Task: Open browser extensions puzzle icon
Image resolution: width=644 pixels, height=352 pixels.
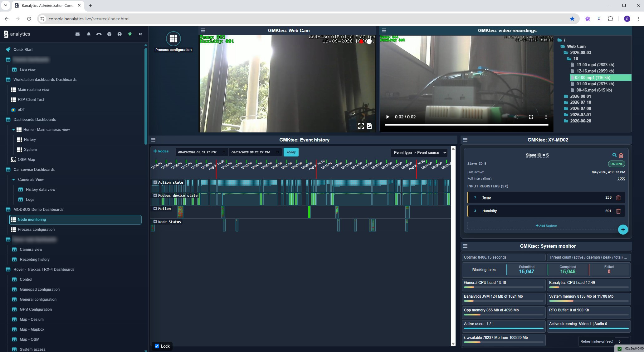Action: coord(611,19)
